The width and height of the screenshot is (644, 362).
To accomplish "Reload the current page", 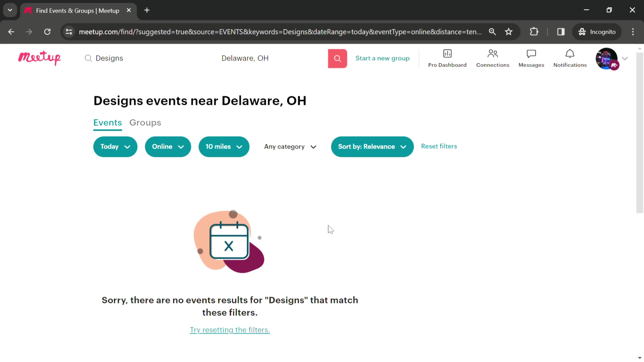I will pyautogui.click(x=47, y=32).
